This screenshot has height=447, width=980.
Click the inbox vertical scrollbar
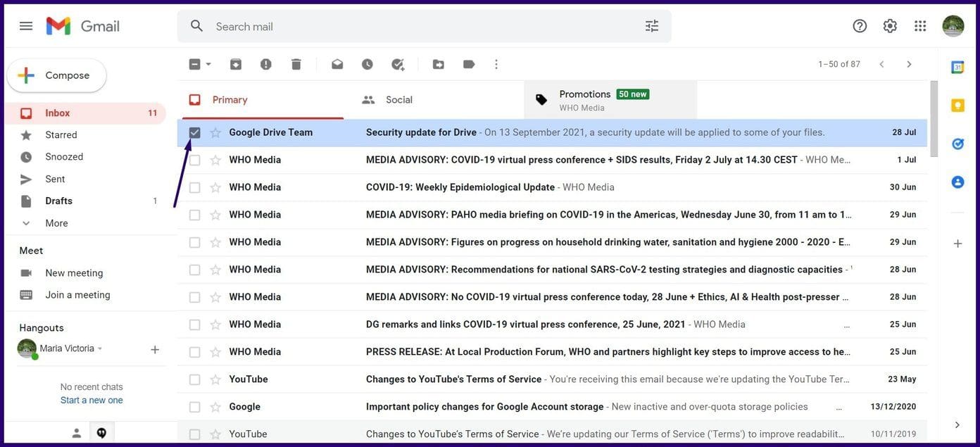pos(933,120)
